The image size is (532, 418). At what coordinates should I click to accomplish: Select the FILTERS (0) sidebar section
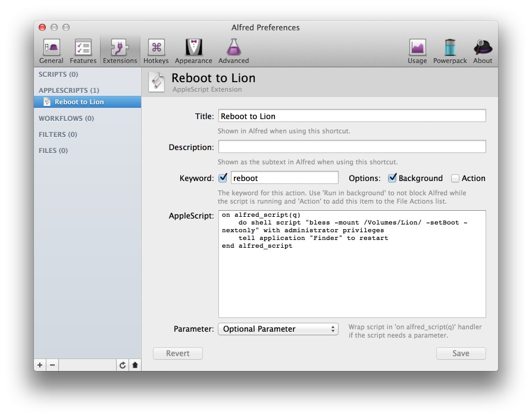[x=58, y=135]
